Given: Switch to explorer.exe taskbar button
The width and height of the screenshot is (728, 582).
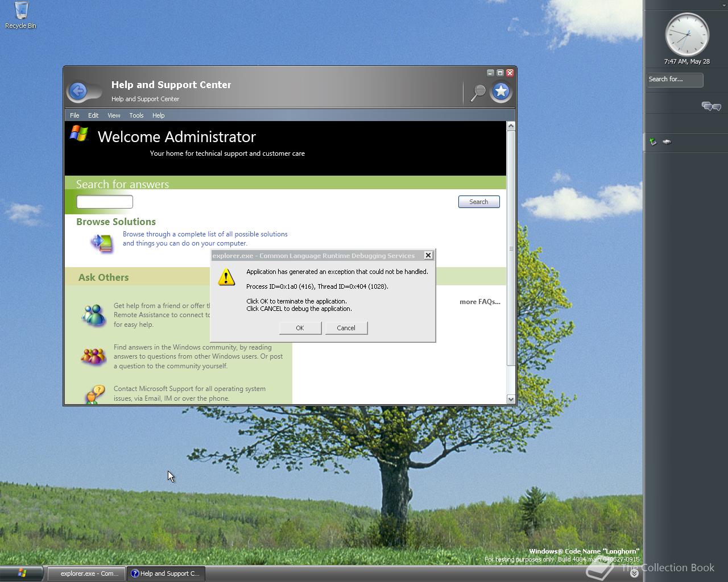Looking at the screenshot, I should tap(85, 573).
